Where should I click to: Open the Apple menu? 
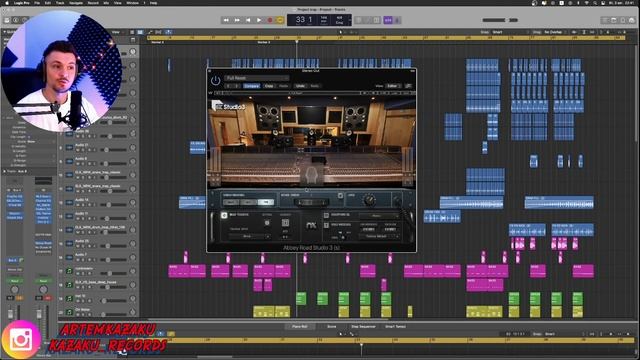click(x=6, y=3)
